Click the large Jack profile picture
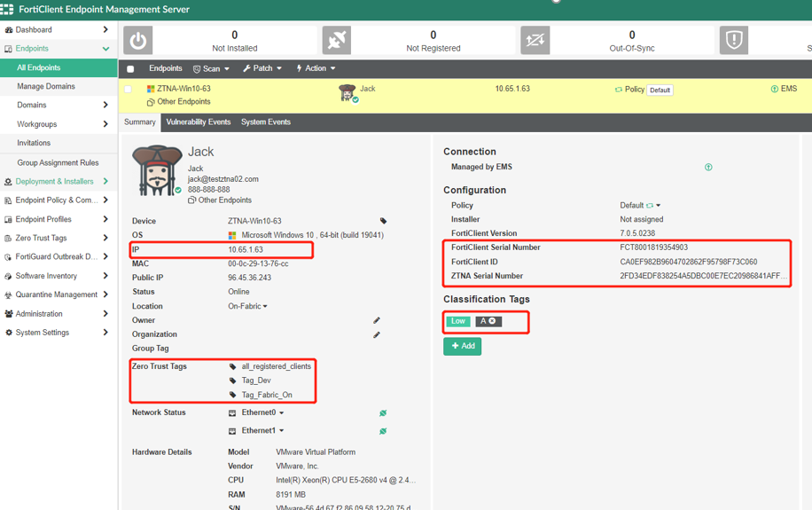Screen dimensions: 812x510 (157, 170)
